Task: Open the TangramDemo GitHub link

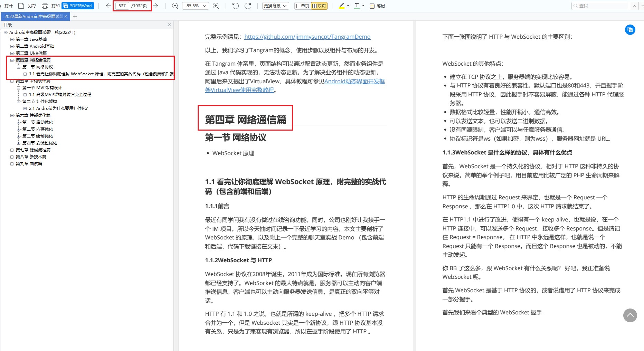Action: tap(307, 37)
